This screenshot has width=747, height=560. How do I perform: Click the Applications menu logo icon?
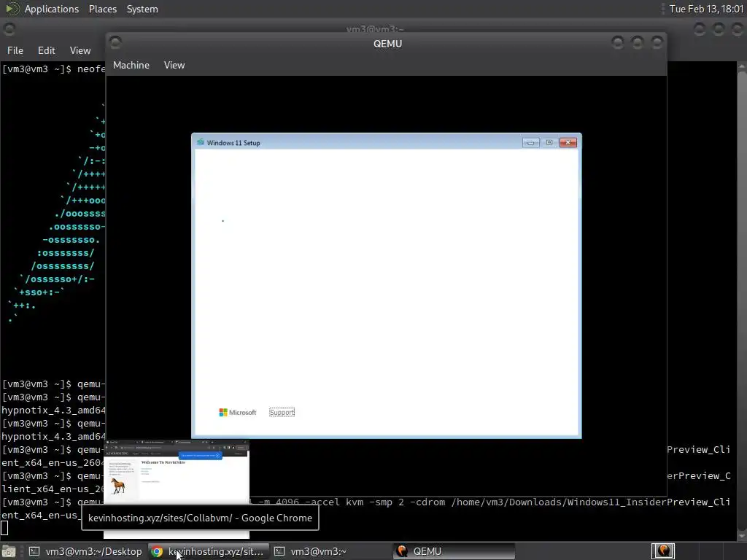tap(12, 9)
